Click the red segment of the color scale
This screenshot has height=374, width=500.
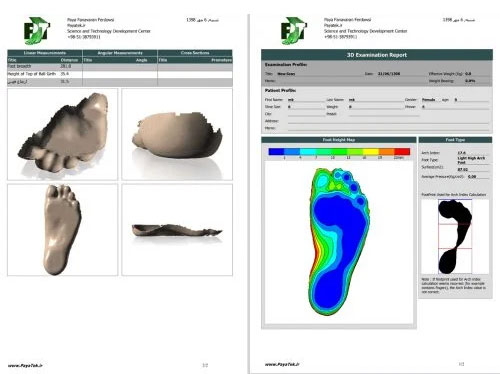[x=402, y=152]
